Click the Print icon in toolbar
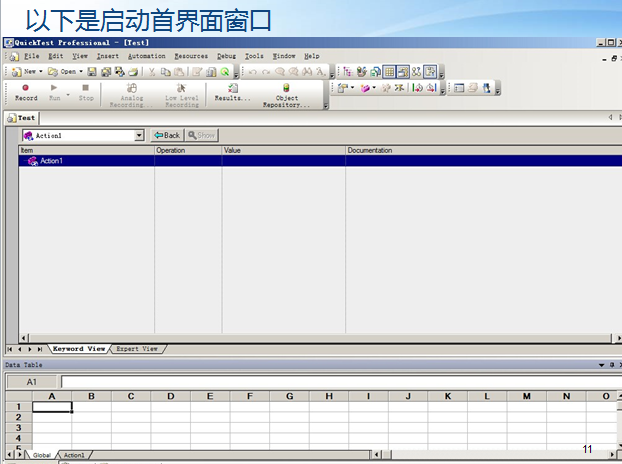Viewport: 622px width, 464px height. [134, 72]
